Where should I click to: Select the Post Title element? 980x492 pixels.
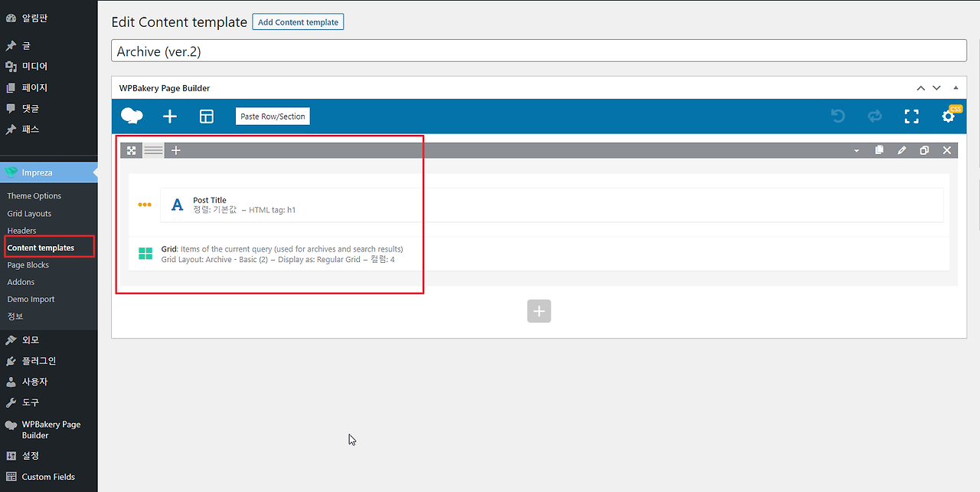pyautogui.click(x=551, y=205)
